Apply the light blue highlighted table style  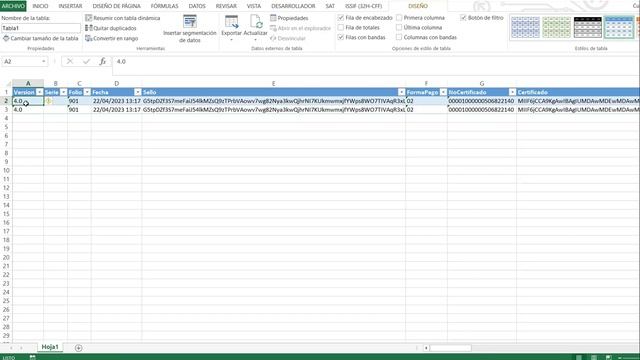tap(619, 28)
